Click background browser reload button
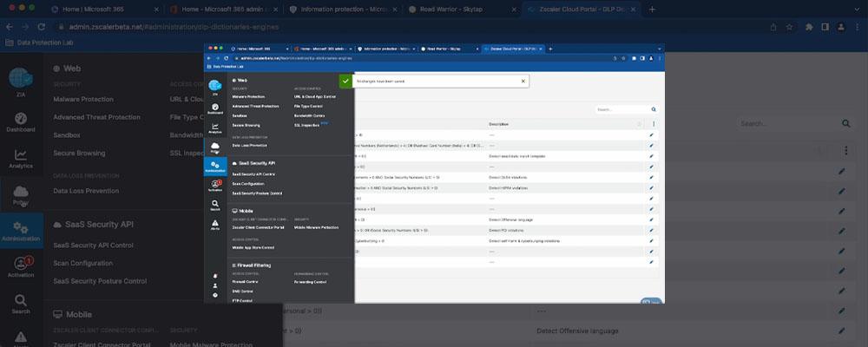Screen dimensions: 868x347 pyautogui.click(x=41, y=27)
